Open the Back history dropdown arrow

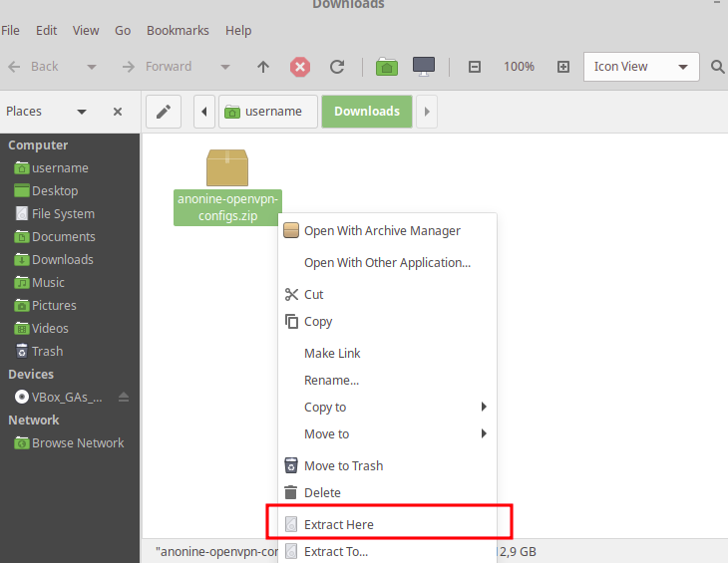point(92,67)
